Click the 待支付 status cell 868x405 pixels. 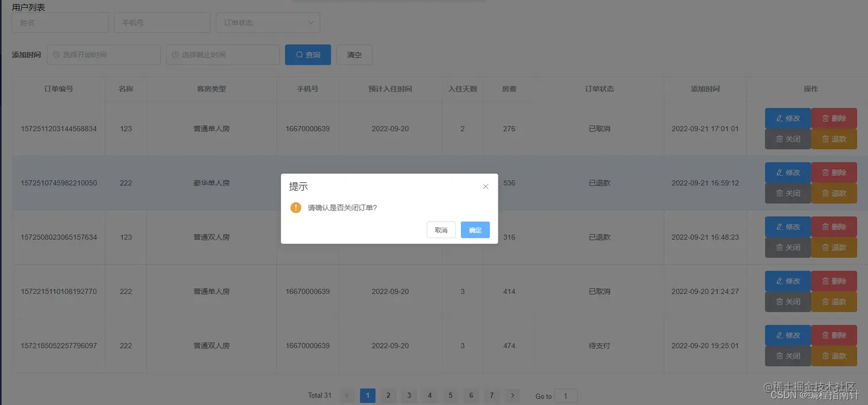pos(599,345)
